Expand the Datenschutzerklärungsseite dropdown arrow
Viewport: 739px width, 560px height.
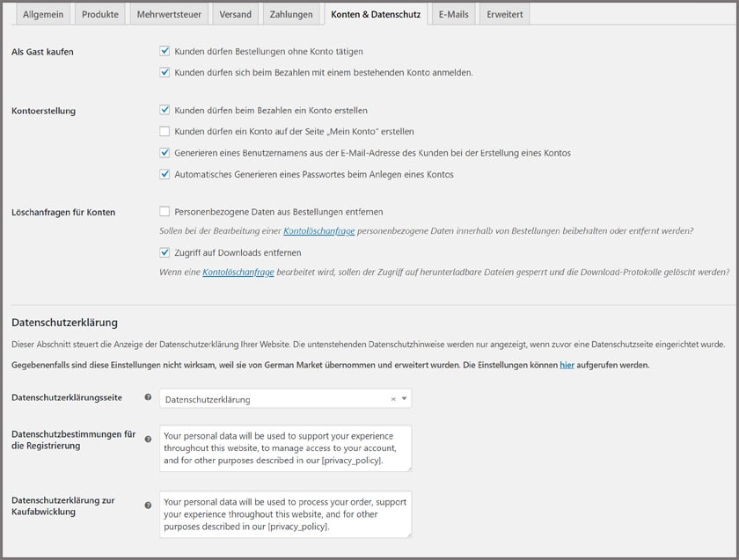(x=404, y=399)
